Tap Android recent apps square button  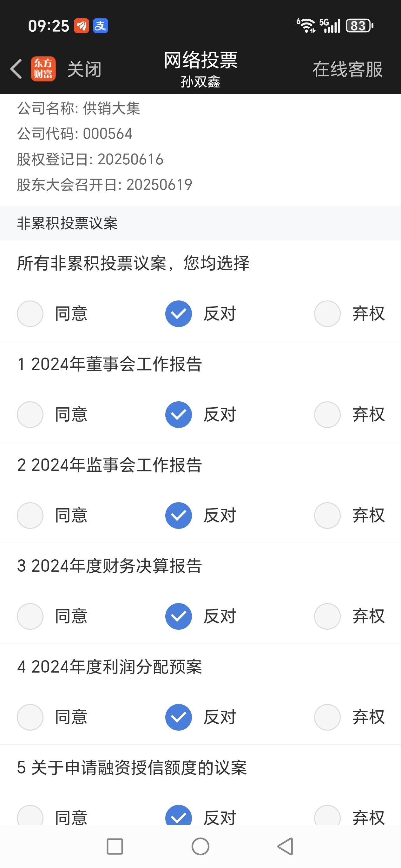[115, 846]
